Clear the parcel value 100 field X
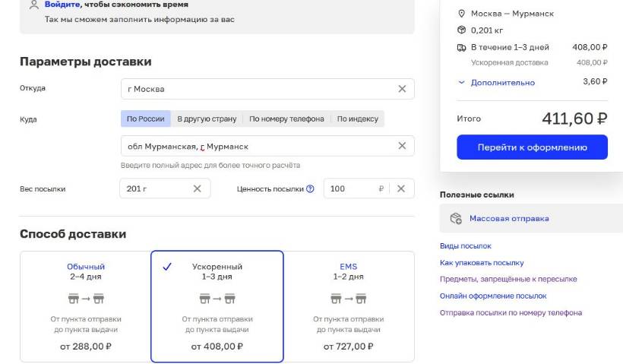The height and width of the screenshot is (364, 623). pos(401,188)
